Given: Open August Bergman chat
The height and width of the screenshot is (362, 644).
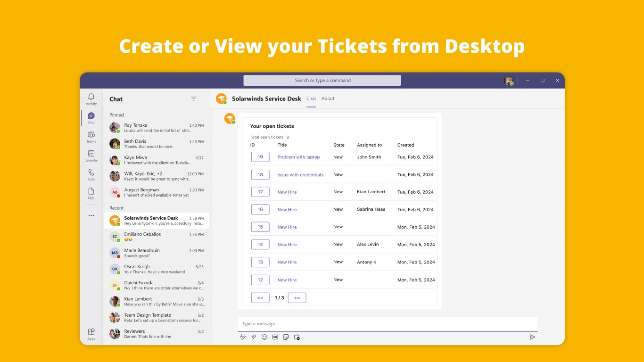Looking at the screenshot, I should coord(157,192).
